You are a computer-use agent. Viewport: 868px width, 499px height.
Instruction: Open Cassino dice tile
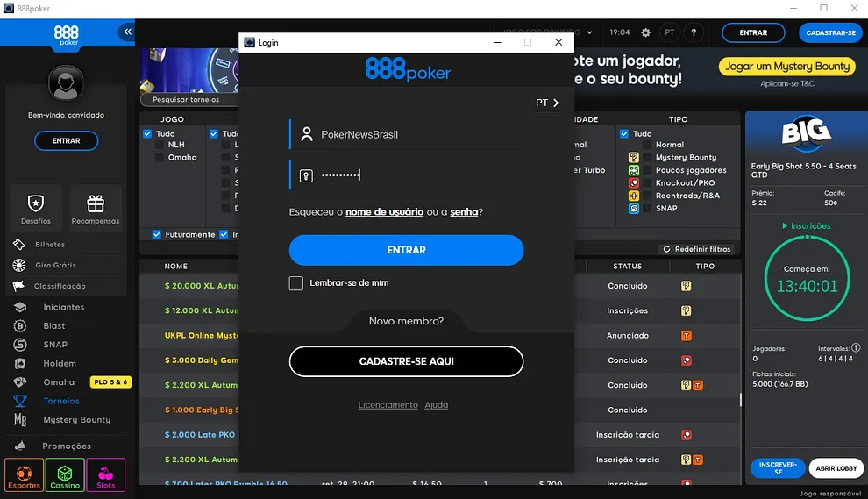[x=65, y=475]
